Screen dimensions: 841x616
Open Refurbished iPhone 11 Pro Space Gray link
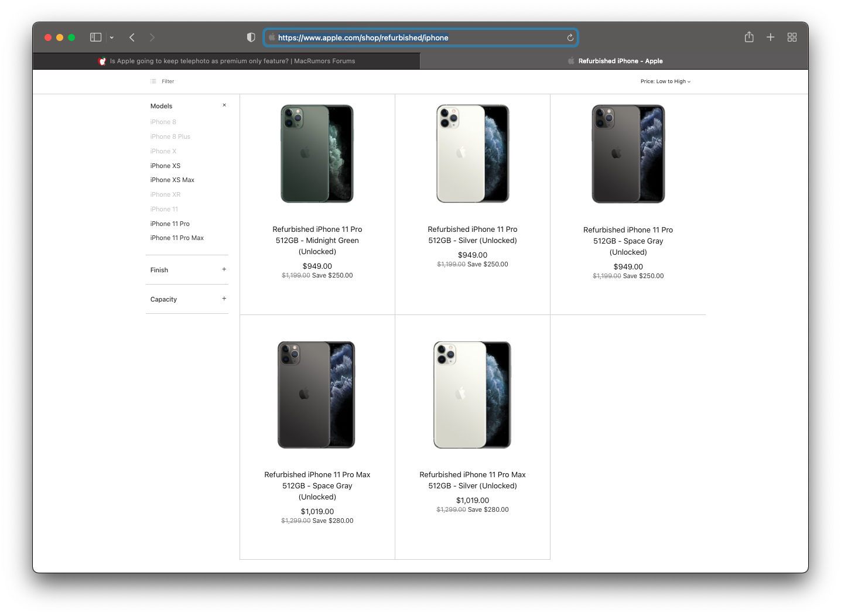coord(628,241)
